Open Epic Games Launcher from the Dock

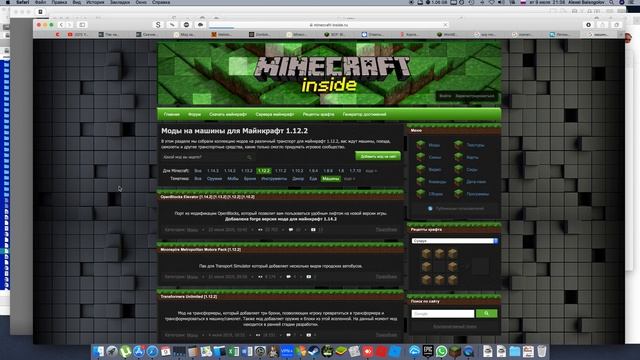click(427, 351)
